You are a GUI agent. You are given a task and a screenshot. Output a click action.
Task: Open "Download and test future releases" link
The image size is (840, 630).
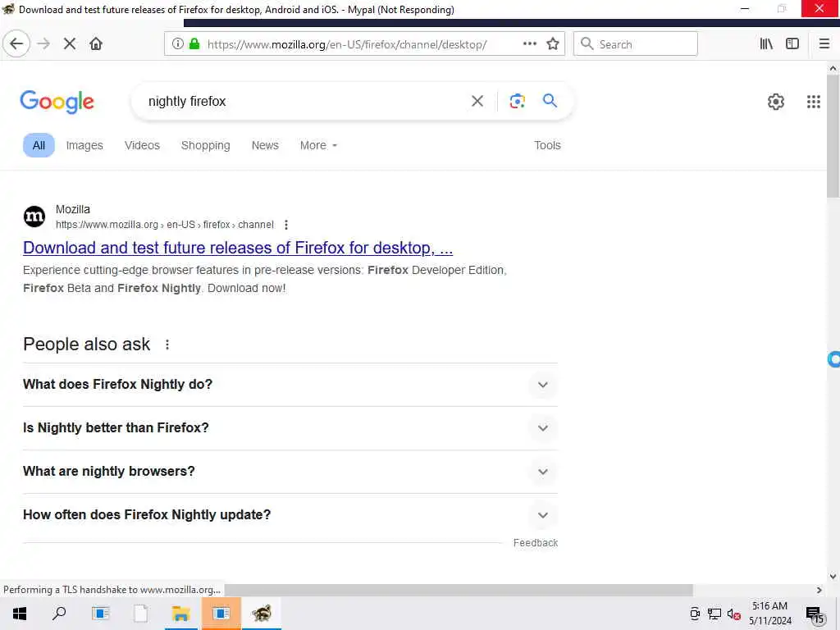click(x=238, y=248)
